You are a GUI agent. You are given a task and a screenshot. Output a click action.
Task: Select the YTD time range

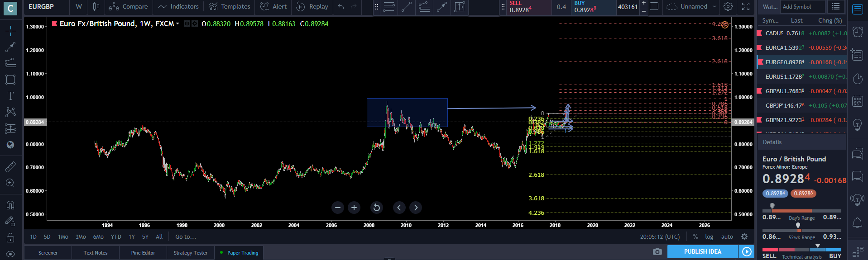click(x=116, y=236)
